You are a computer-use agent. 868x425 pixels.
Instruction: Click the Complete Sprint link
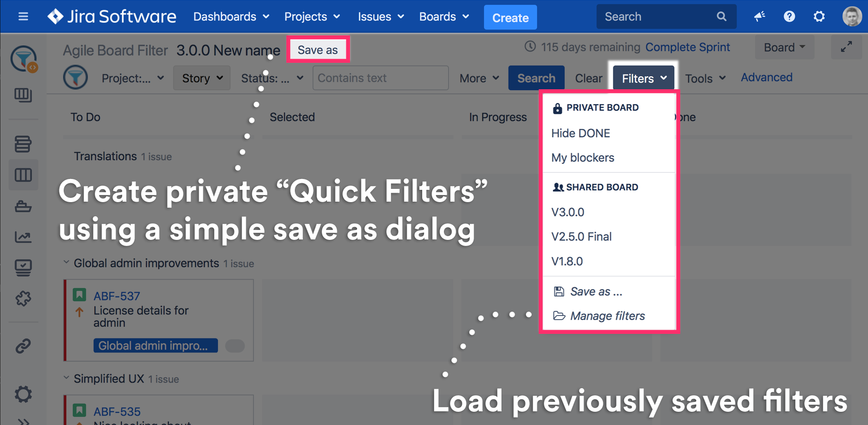click(x=687, y=47)
